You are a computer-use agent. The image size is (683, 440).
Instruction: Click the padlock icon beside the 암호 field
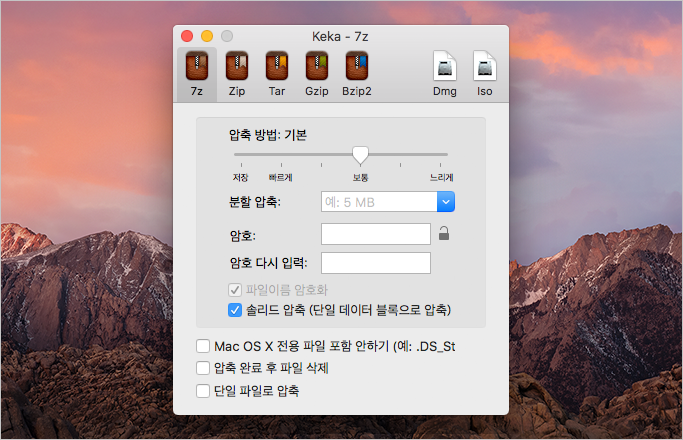[x=444, y=234]
